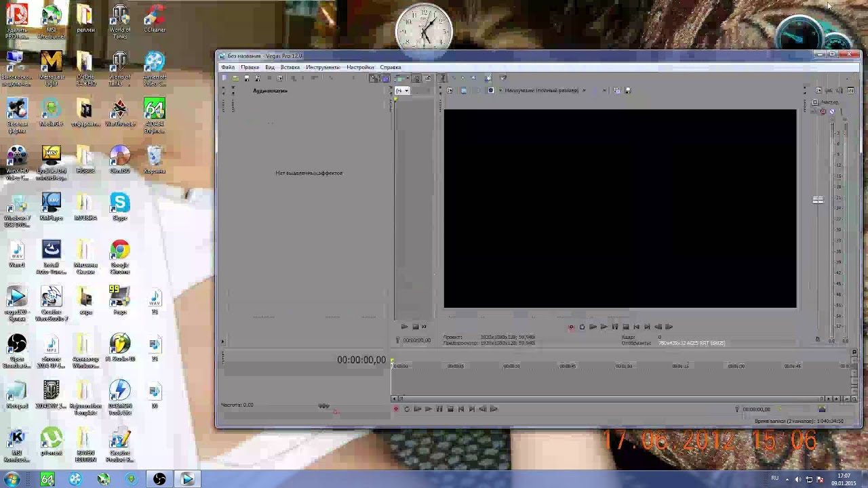Toggle loop playback in timeline transport
Image resolution: width=868 pixels, height=488 pixels.
coord(407,409)
